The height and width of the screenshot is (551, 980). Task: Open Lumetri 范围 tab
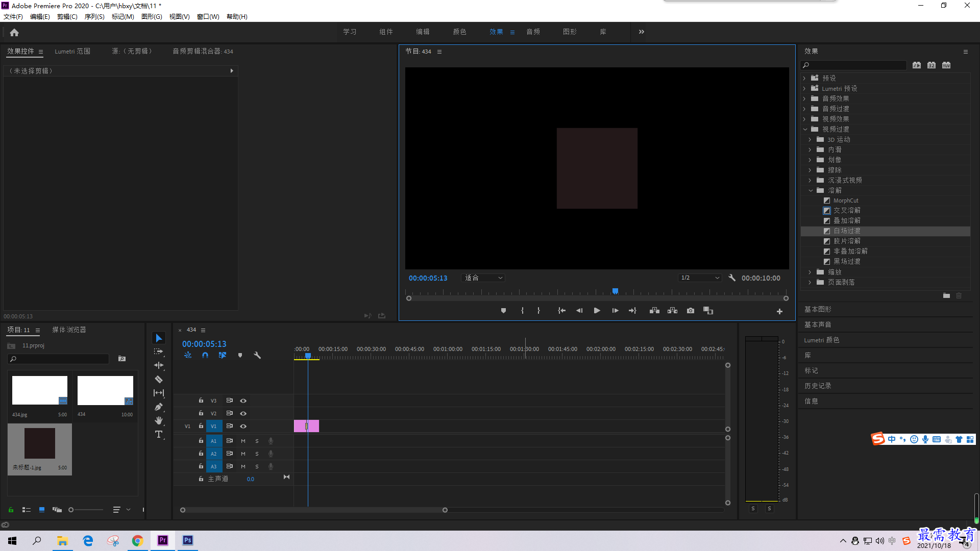[x=72, y=51]
